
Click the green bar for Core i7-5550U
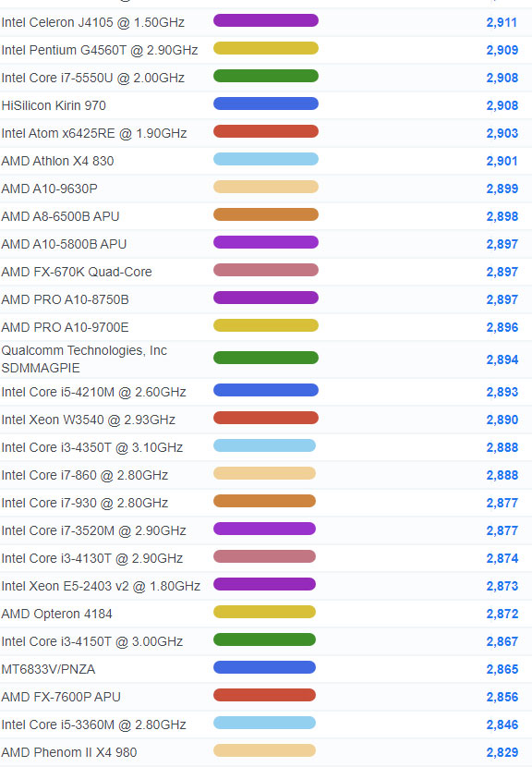pyautogui.click(x=266, y=76)
